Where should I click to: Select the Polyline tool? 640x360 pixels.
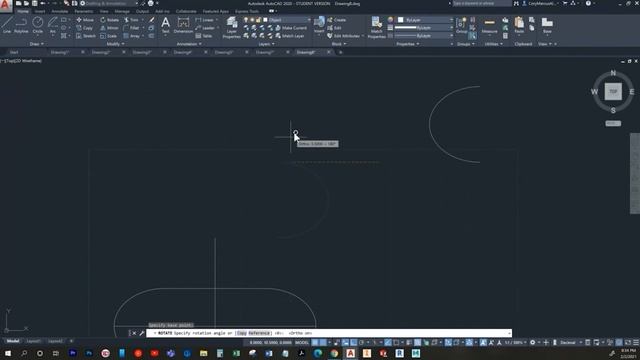21,25
